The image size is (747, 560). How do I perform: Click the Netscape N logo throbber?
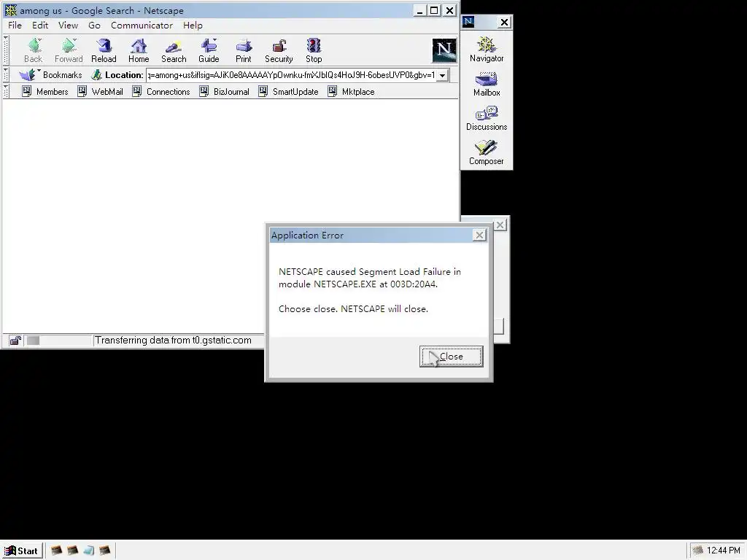pos(444,50)
